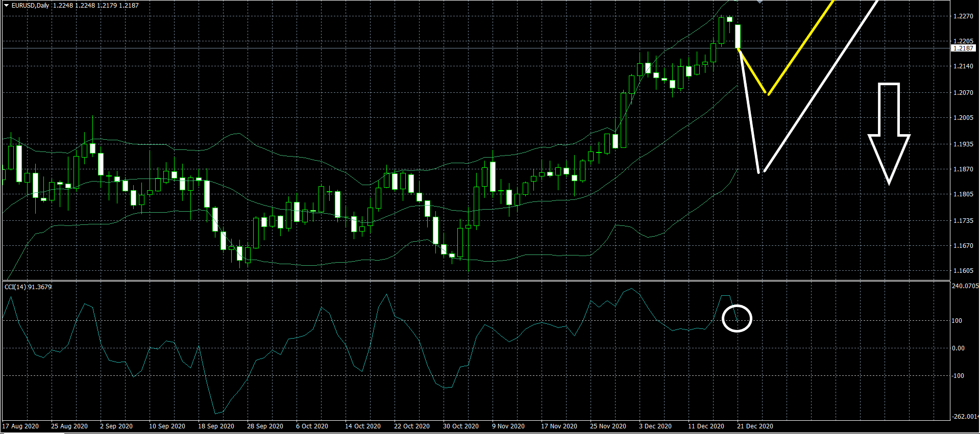
Task: Click the 1.1605 price axis label
Action: point(963,271)
